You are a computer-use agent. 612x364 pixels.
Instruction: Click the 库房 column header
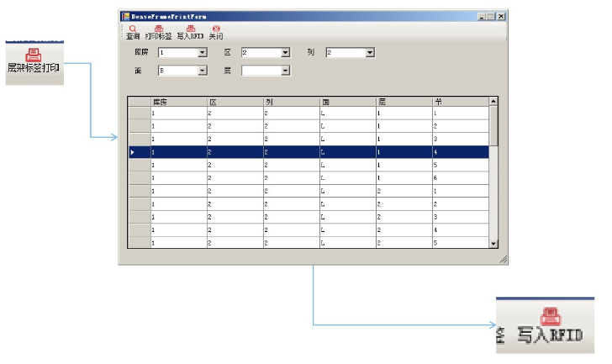(178, 101)
